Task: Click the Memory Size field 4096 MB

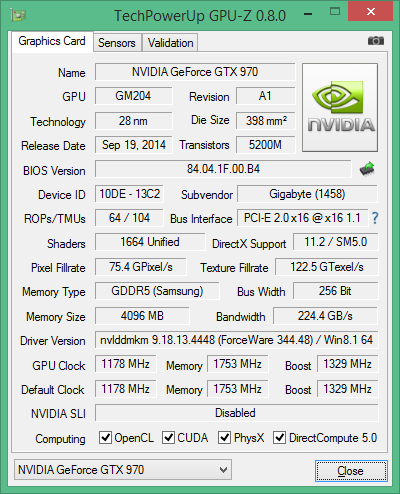Action: coord(142,316)
